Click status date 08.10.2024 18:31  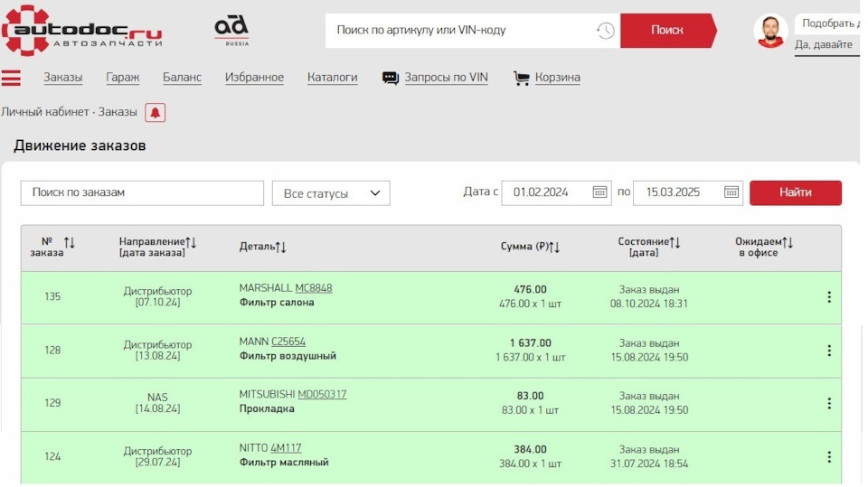(x=649, y=304)
